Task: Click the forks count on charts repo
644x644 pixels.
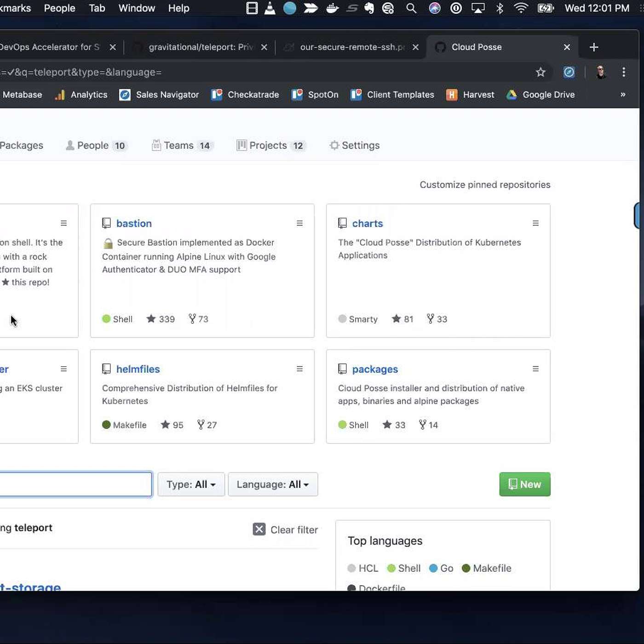Action: coord(437,319)
